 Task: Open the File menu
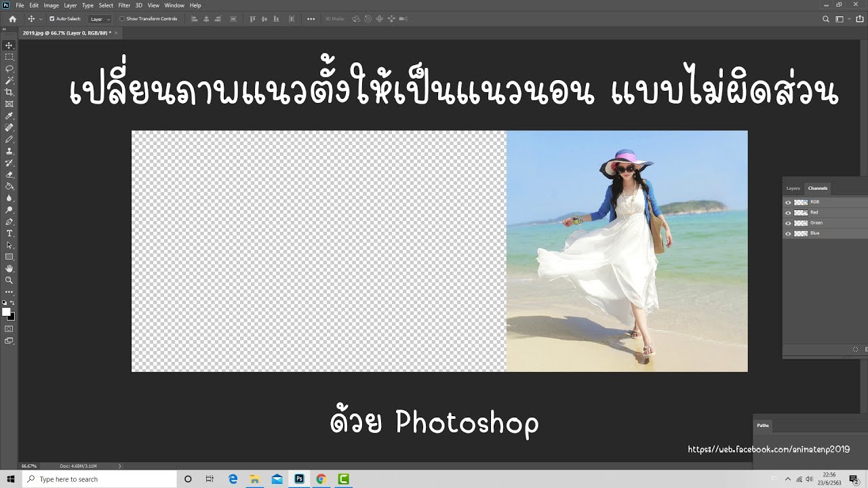(20, 5)
